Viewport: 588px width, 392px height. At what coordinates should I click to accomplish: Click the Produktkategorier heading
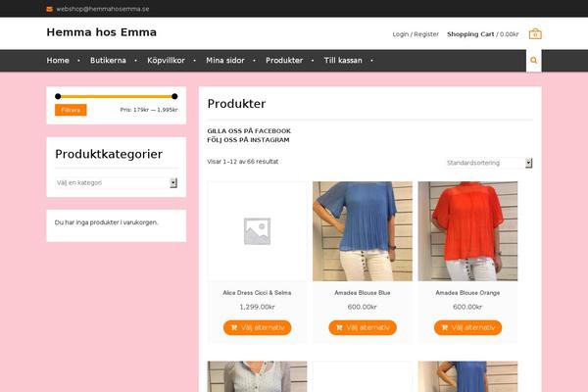(x=109, y=154)
